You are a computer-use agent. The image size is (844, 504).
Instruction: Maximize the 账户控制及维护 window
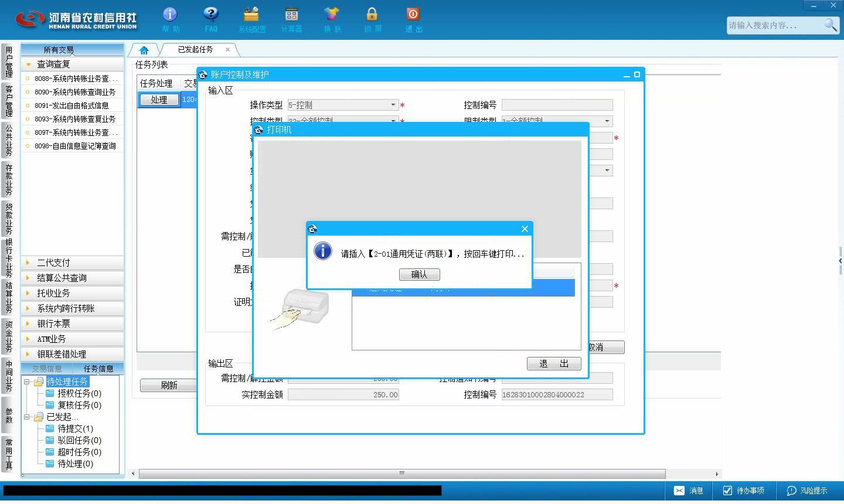tap(637, 74)
